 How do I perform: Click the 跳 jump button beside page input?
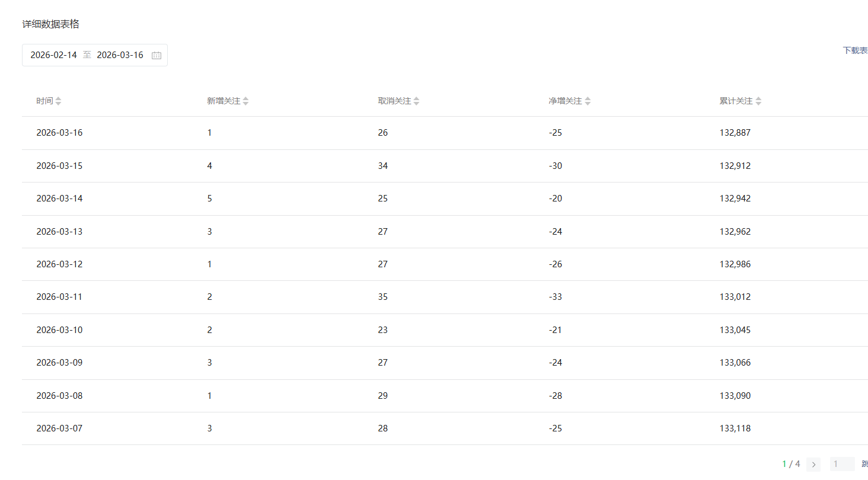tap(864, 464)
